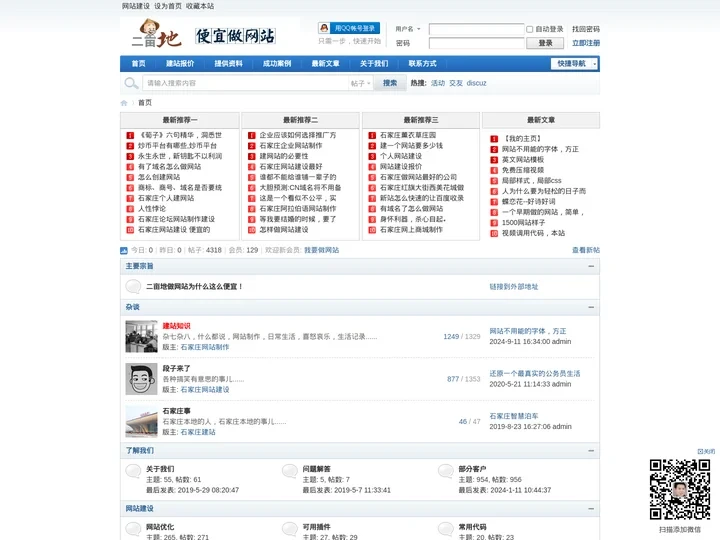The height and width of the screenshot is (540, 720).
Task: Open article 免费压缩视频
Action: click(x=523, y=170)
